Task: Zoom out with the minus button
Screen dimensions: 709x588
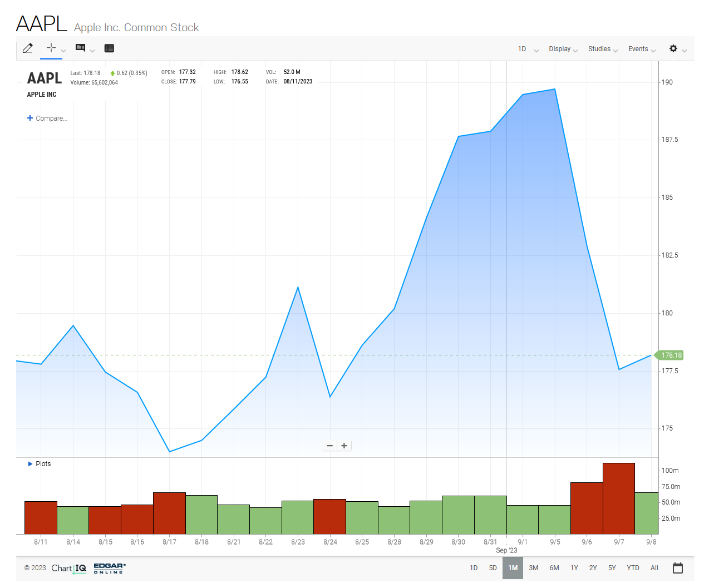Action: pos(330,446)
